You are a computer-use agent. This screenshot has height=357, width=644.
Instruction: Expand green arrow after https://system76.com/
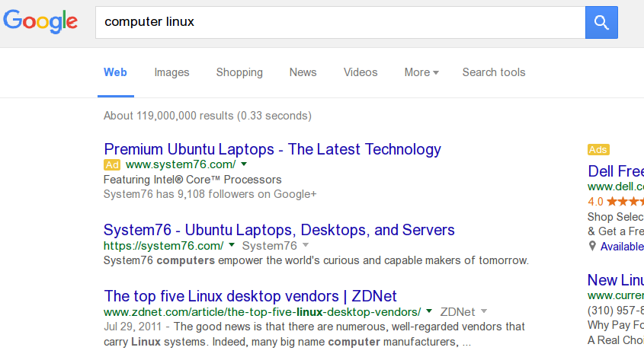click(232, 245)
